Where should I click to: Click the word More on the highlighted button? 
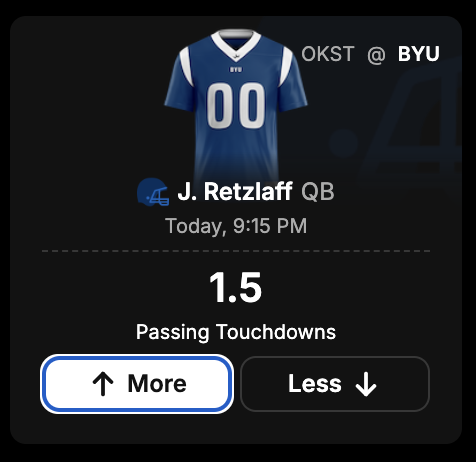(157, 383)
